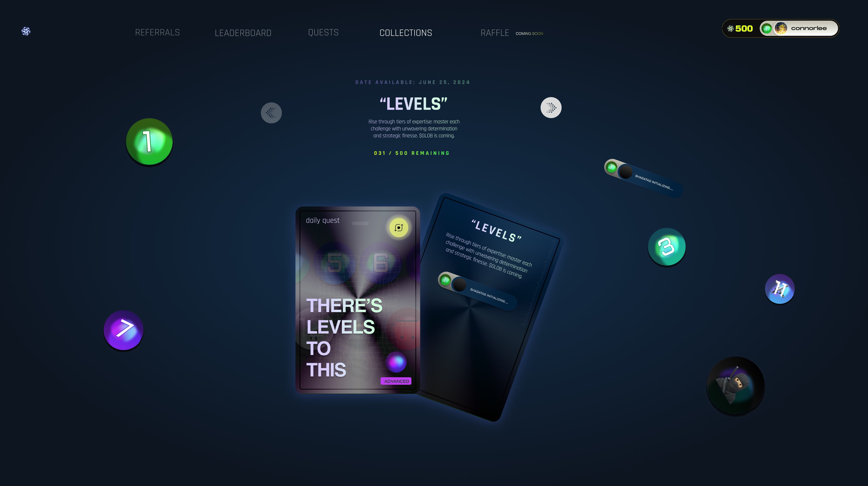This screenshot has height=486, width=868.
Task: Click the 500 coin balance button
Action: [x=740, y=28]
